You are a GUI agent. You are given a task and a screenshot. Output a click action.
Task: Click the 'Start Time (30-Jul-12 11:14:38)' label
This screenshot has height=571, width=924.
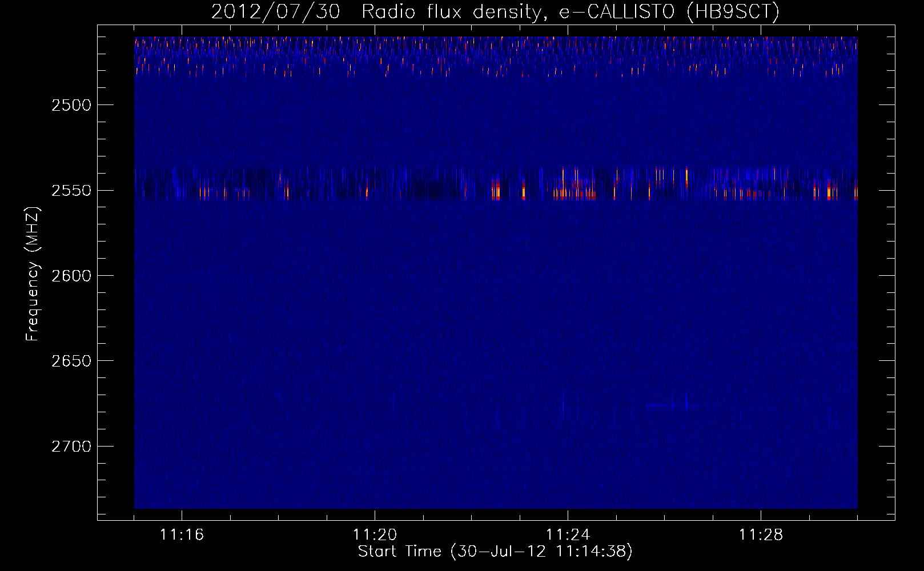point(495,552)
